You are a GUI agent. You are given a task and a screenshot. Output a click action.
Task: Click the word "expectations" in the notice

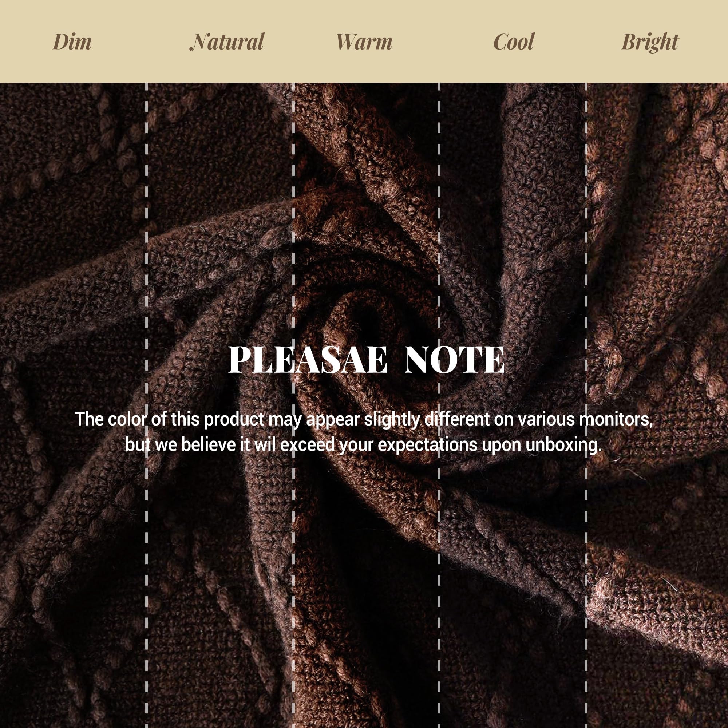[428, 446]
